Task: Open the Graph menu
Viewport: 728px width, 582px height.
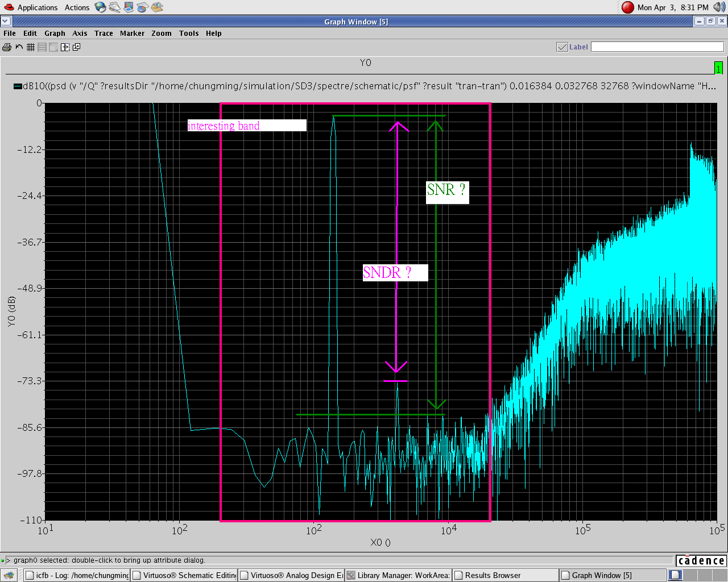Action: [55, 34]
